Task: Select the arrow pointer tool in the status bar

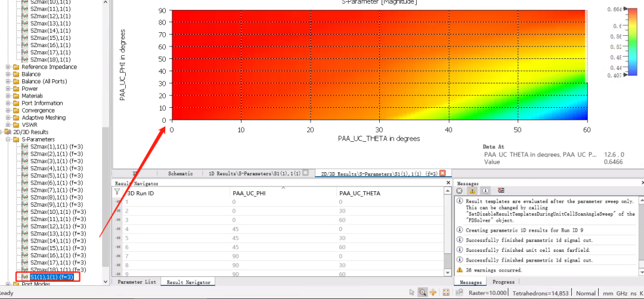Action: point(412,292)
